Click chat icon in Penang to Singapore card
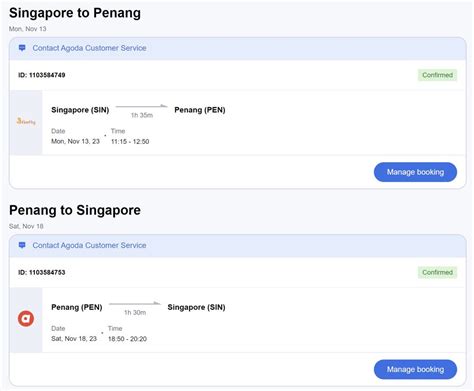This screenshot has width=474, height=391. click(22, 245)
